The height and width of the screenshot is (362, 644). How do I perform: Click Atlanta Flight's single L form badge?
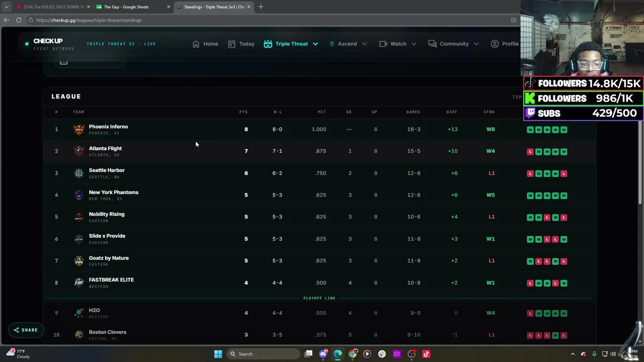[x=530, y=152]
